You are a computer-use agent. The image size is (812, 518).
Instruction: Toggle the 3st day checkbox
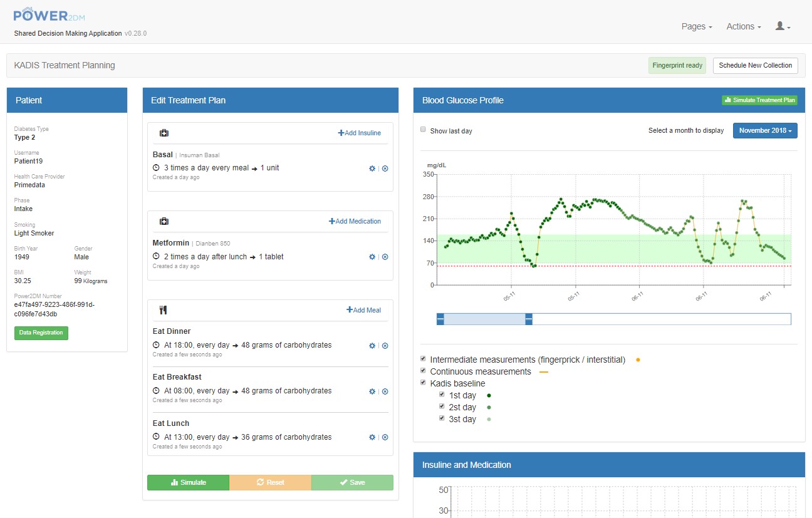point(442,418)
